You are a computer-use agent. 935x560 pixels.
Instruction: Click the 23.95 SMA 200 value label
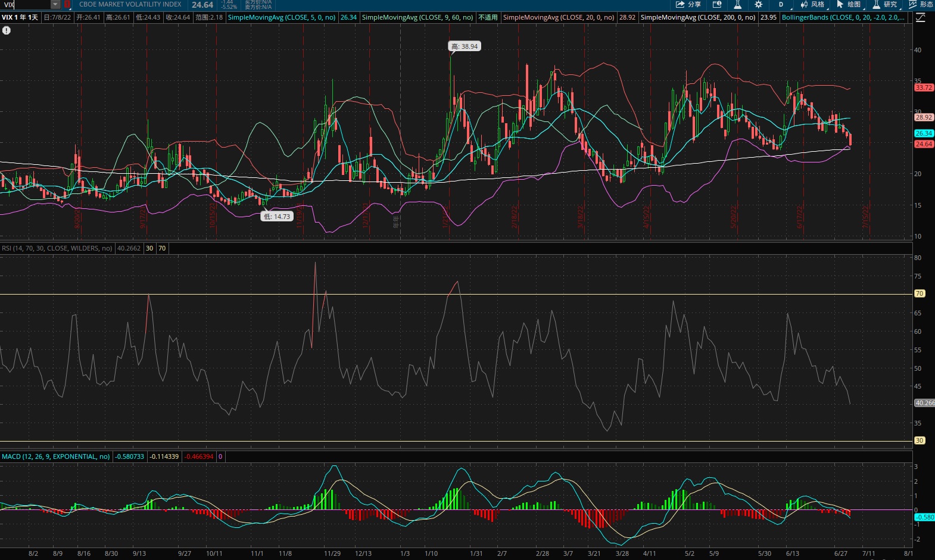(768, 17)
